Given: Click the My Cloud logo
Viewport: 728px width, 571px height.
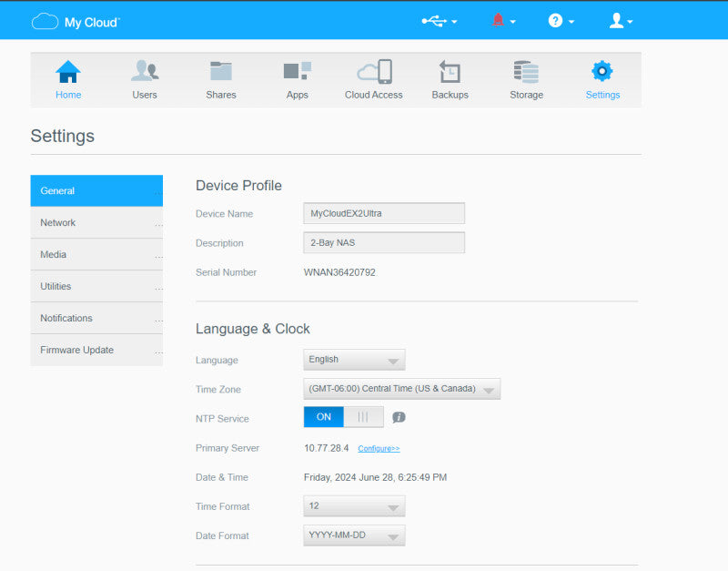Looking at the screenshot, I should point(76,22).
